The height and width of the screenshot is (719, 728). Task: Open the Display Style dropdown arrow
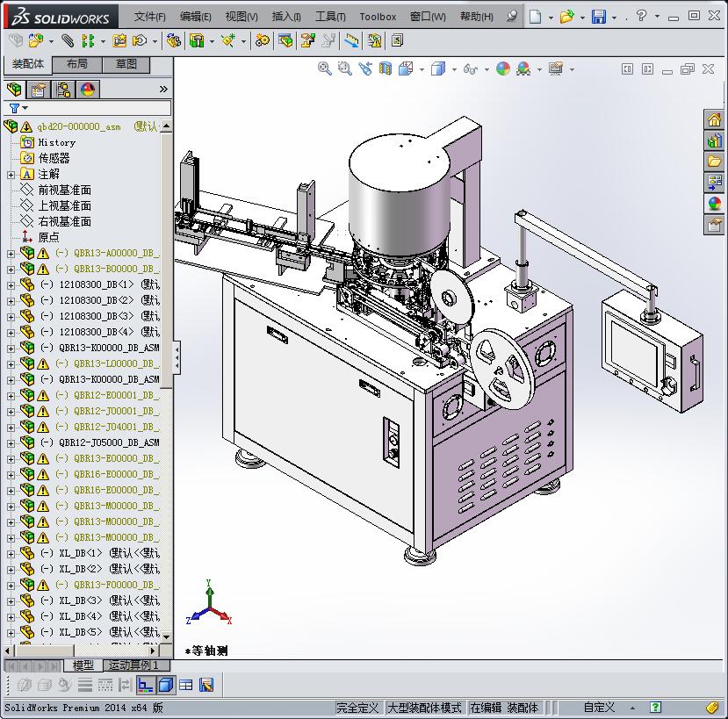[454, 69]
